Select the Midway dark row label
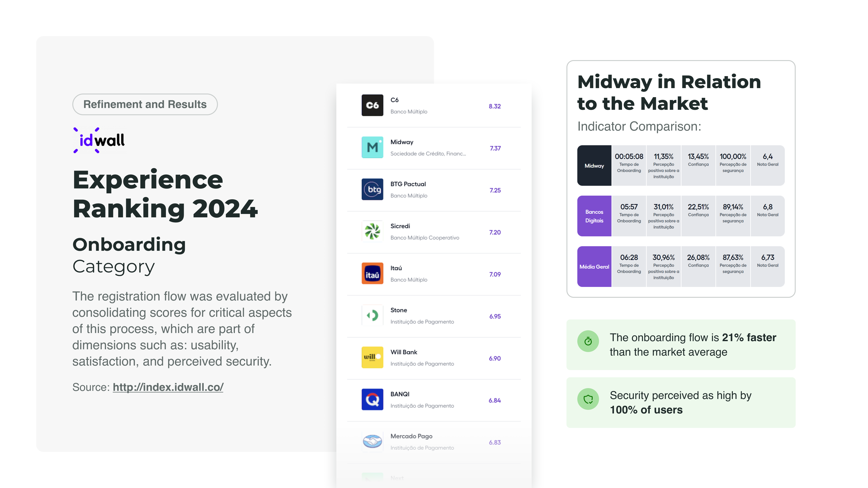 [x=594, y=166]
